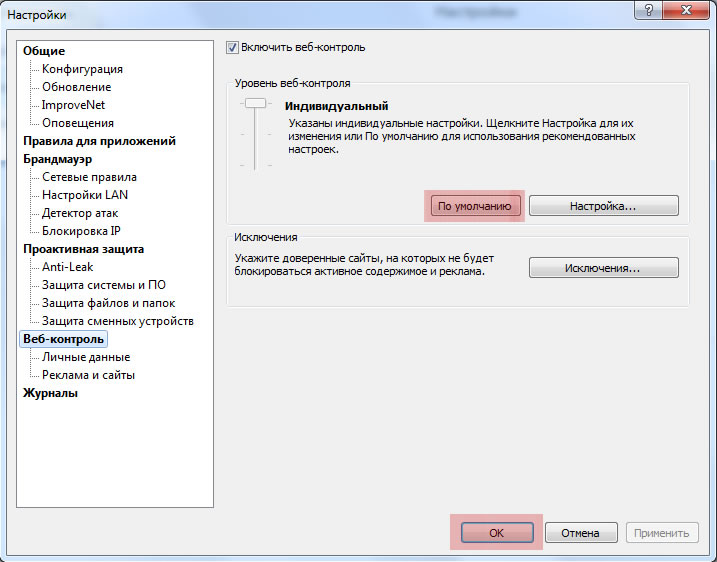Click the web control level slider handle
The height and width of the screenshot is (562, 717).
pos(256,103)
